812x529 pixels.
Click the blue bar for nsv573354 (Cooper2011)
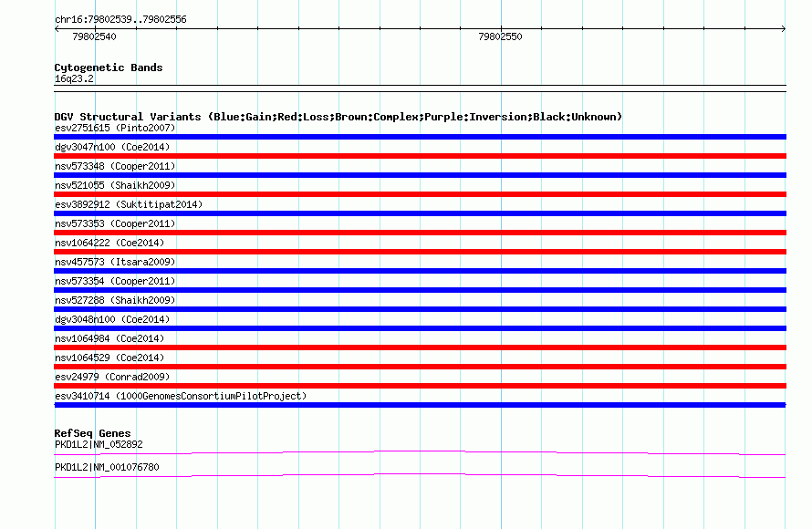420,290
